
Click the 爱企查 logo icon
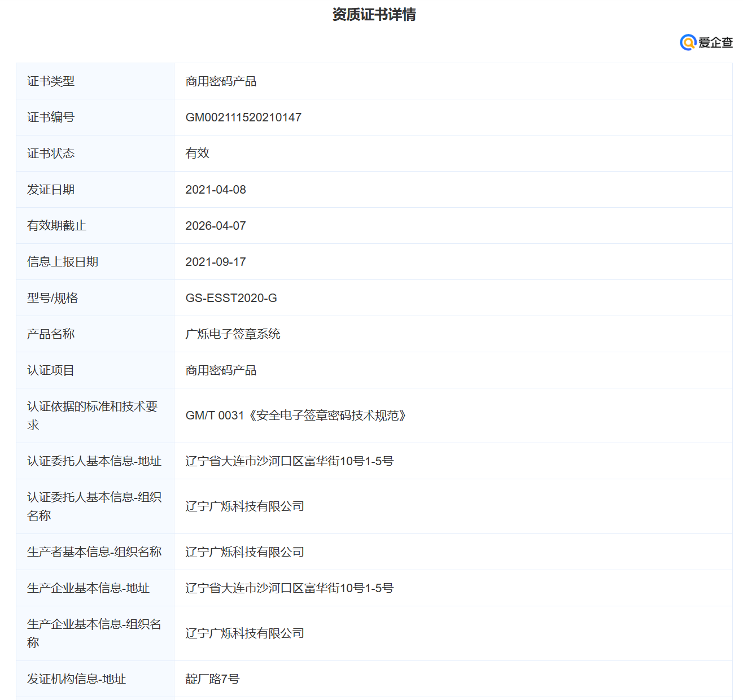tap(706, 42)
